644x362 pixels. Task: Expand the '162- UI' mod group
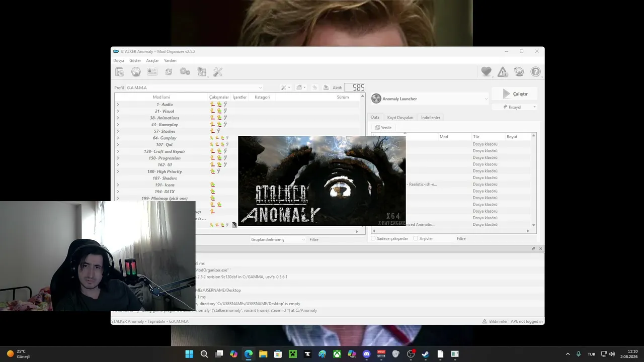click(118, 165)
